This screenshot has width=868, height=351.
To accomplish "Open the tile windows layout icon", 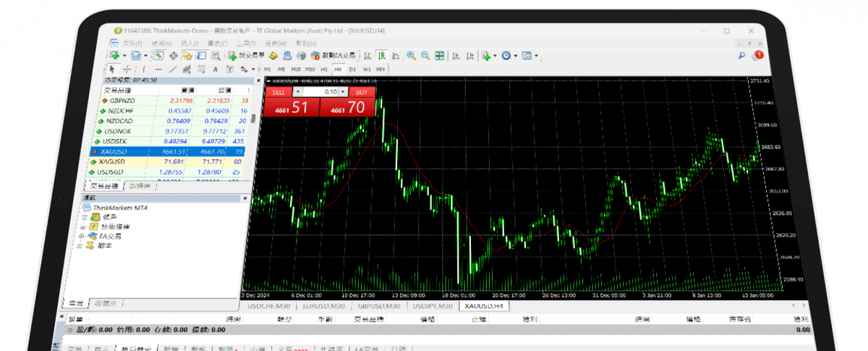I will point(439,56).
